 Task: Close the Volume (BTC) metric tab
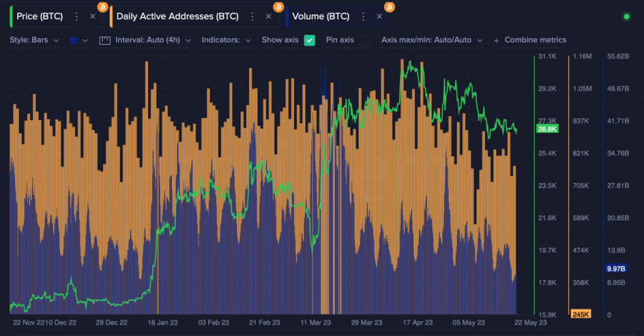379,16
